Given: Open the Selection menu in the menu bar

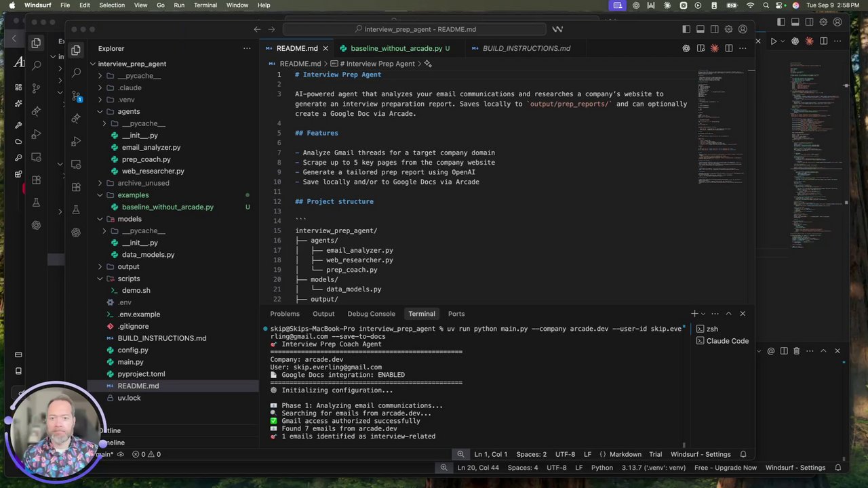Looking at the screenshot, I should pos(112,5).
